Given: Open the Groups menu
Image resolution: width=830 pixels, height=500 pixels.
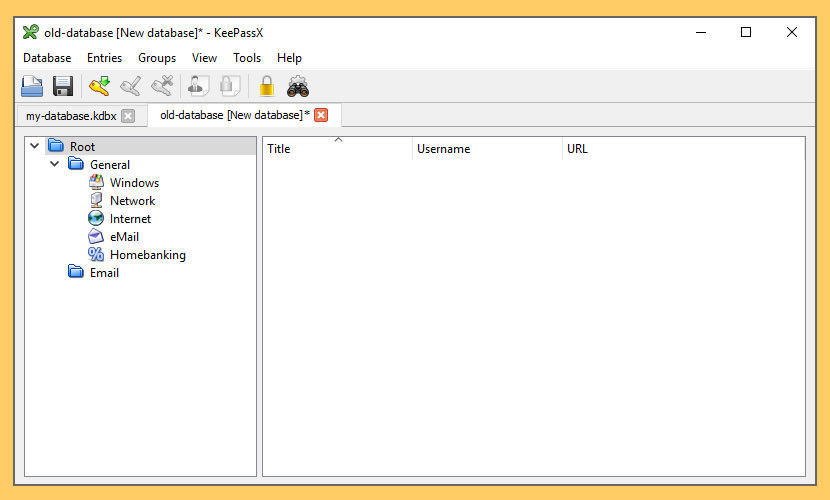Looking at the screenshot, I should click(x=157, y=58).
